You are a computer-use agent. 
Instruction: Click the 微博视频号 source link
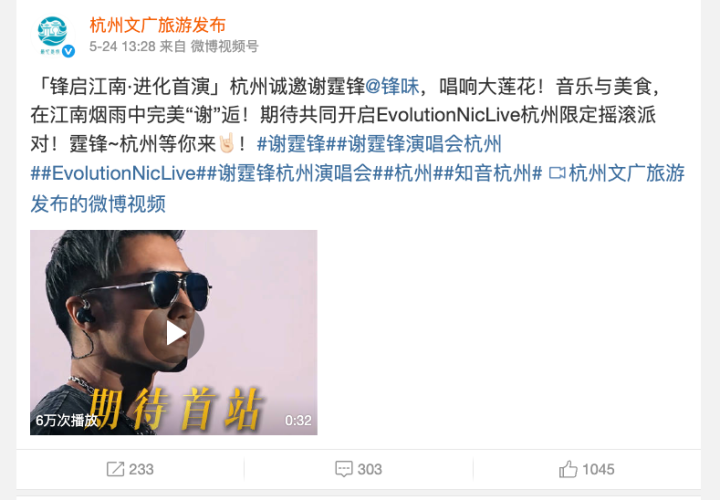pos(225,46)
